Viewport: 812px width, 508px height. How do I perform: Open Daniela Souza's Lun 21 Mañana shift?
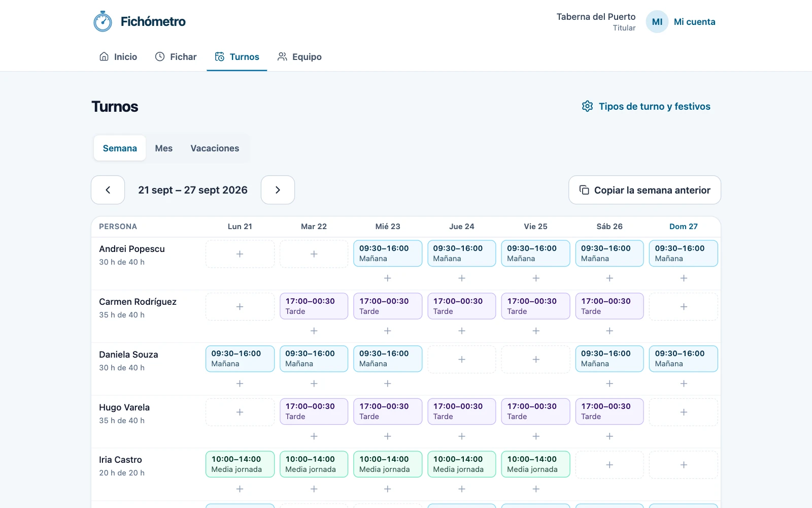240,359
